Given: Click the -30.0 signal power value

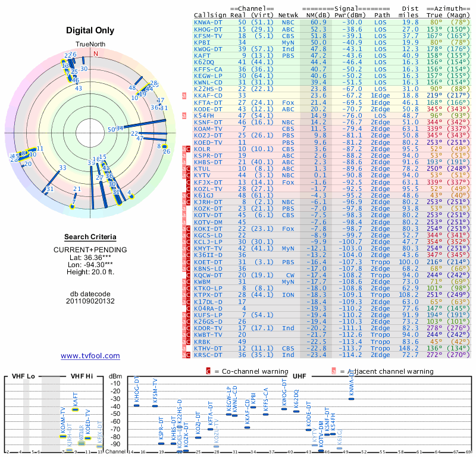Looking at the screenshot, I should (x=352, y=23).
